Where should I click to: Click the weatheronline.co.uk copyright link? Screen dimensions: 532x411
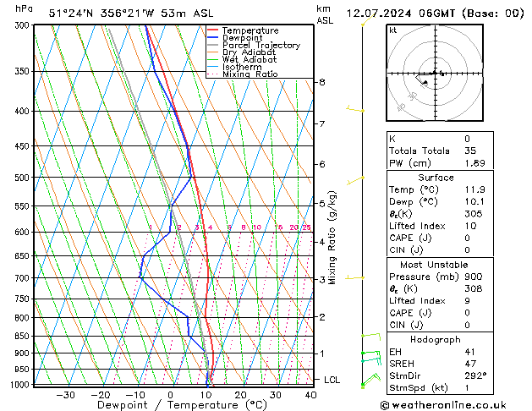click(443, 405)
